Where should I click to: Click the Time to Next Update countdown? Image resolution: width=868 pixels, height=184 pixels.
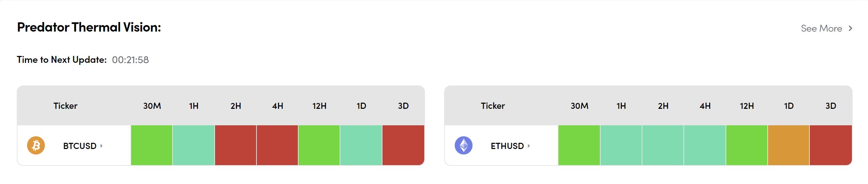pyautogui.click(x=130, y=60)
